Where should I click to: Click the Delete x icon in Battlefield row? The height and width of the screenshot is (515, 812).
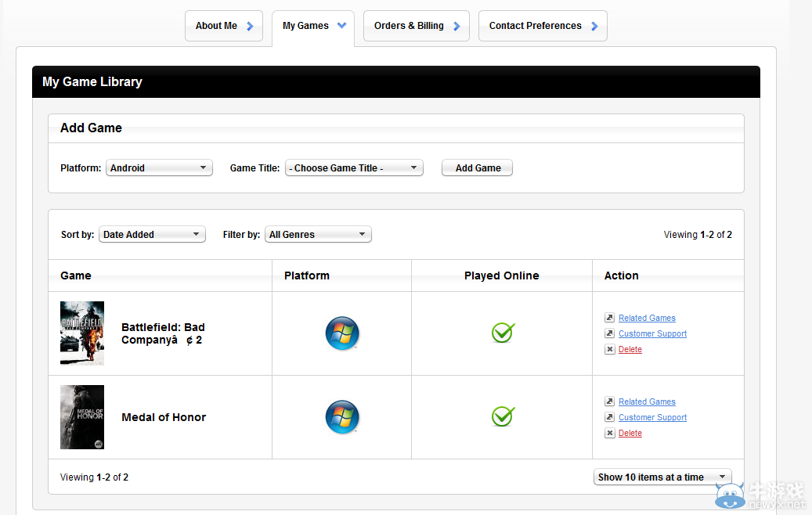pos(609,349)
